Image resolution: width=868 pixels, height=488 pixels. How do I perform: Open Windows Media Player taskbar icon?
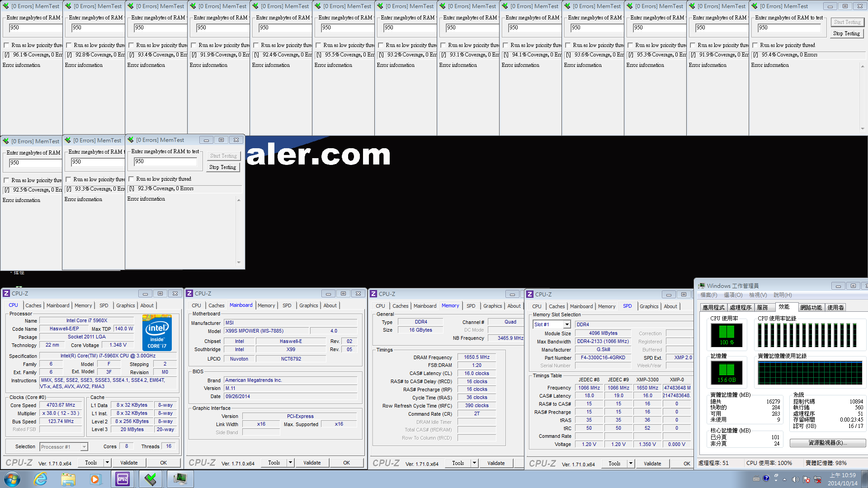tap(95, 479)
